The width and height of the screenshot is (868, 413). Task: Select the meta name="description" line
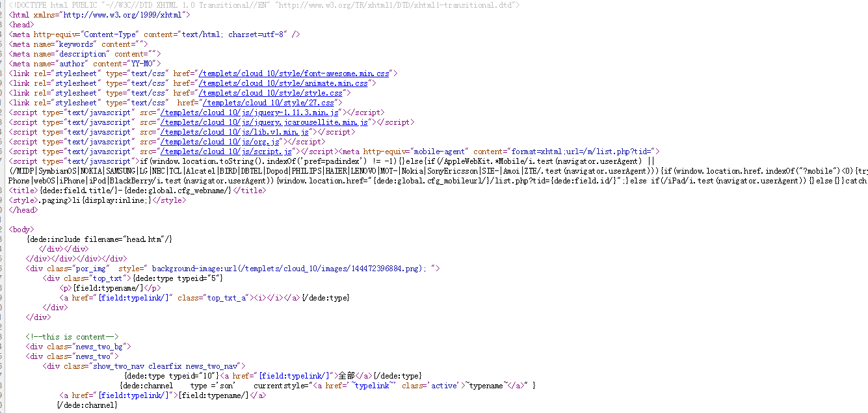click(85, 54)
